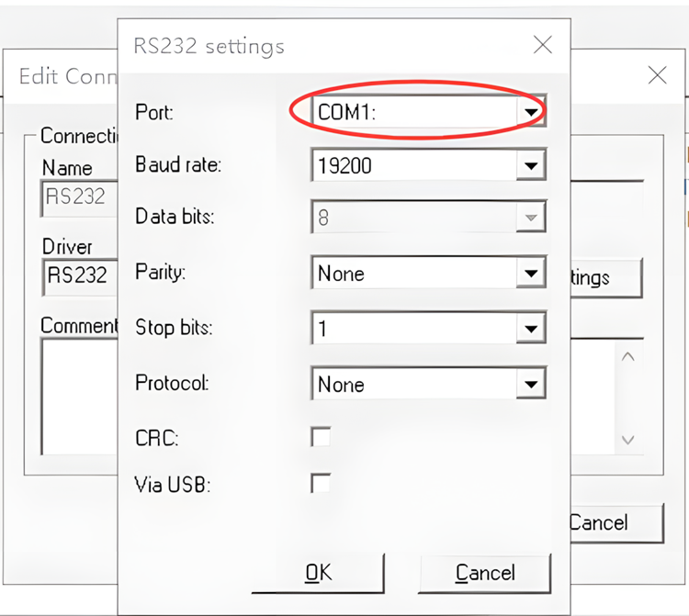Expand the Baud rate dropdown

click(x=530, y=166)
